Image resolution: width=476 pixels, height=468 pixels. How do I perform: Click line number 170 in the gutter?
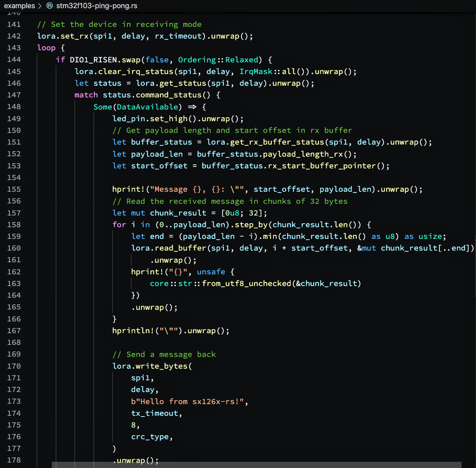pos(14,366)
